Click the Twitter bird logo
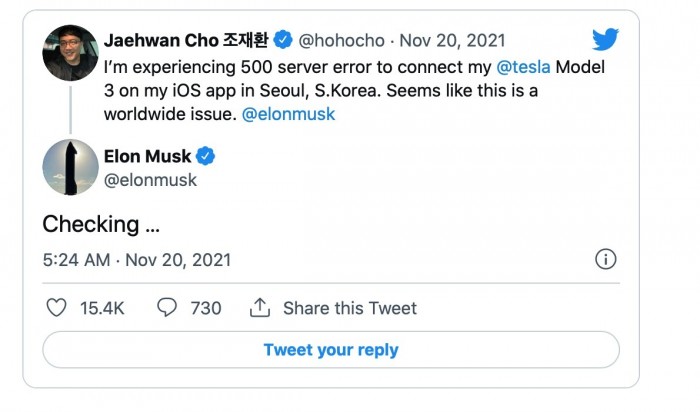Viewport: 700px width, 412px height. pyautogui.click(x=605, y=40)
